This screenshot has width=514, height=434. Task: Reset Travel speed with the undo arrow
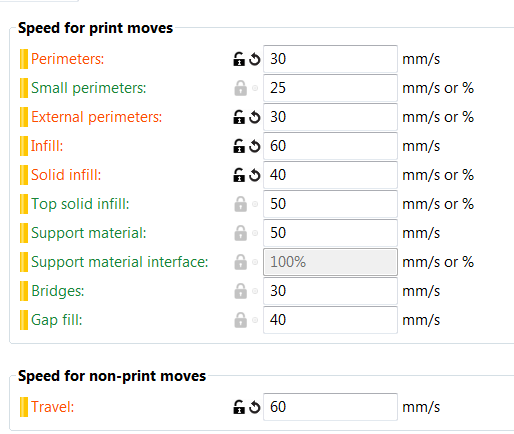click(255, 407)
